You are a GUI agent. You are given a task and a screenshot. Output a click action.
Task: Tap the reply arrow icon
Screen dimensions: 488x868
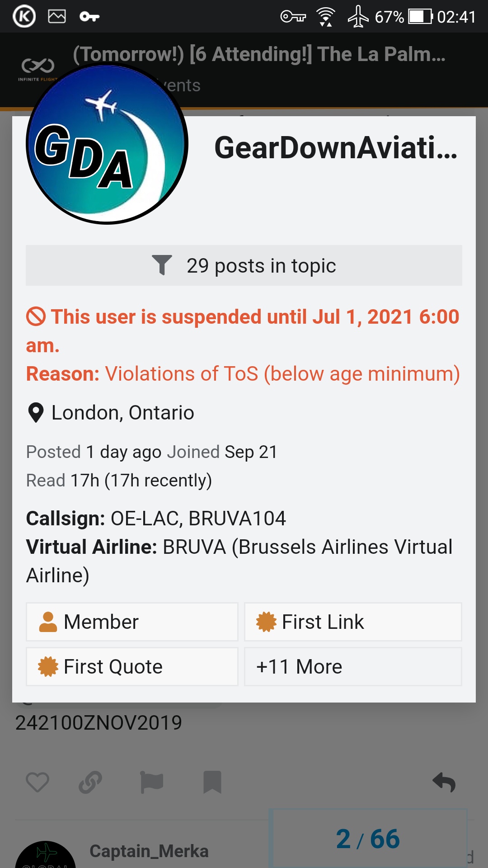coord(444,782)
